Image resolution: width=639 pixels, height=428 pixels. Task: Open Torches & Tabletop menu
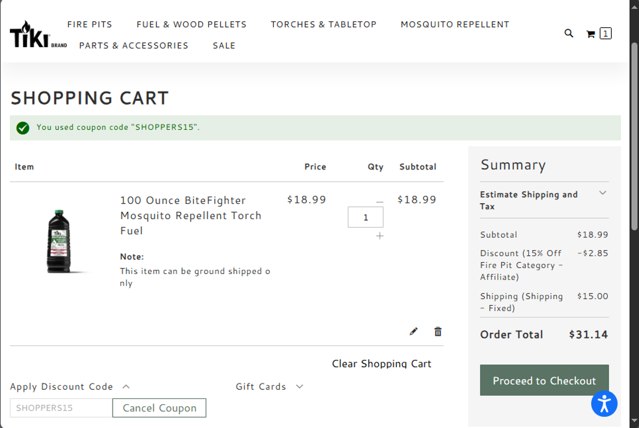coord(324,24)
